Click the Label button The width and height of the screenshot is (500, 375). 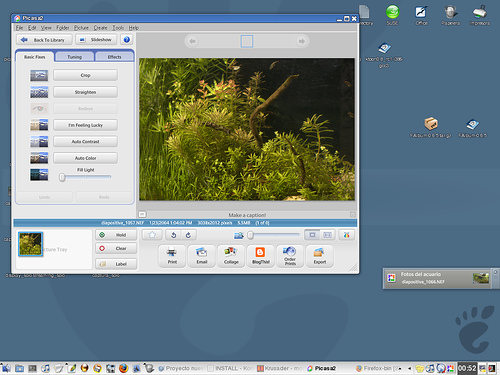pos(116,264)
